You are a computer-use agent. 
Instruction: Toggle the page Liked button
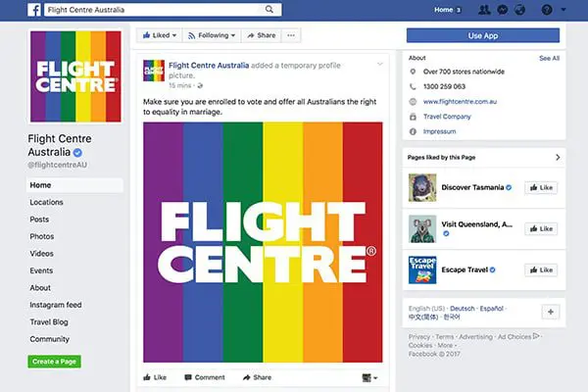(x=160, y=35)
